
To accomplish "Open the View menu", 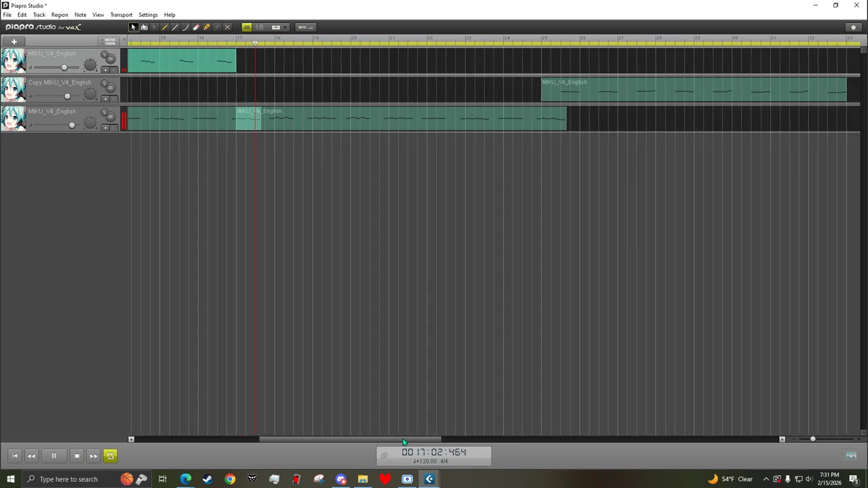I will click(98, 15).
